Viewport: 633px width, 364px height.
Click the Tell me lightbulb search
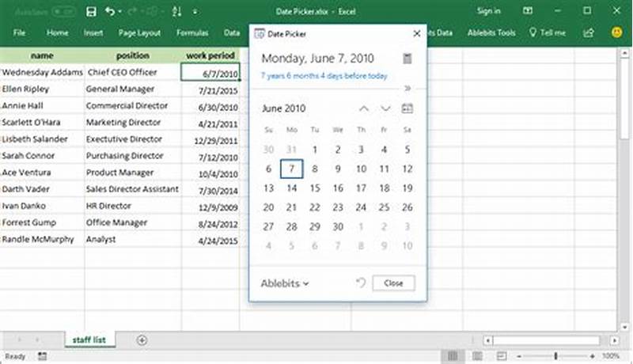click(x=548, y=32)
